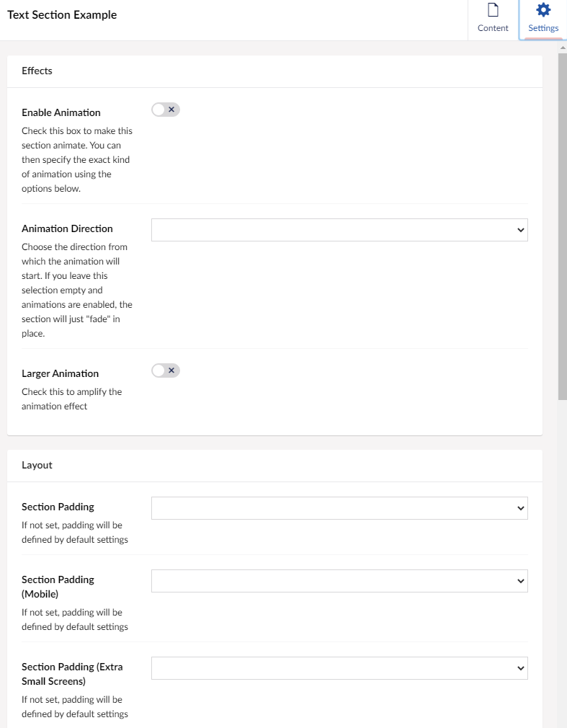Click the Section Padding (Extra Small Screens) label
This screenshot has width=567, height=728.
pyautogui.click(x=72, y=673)
